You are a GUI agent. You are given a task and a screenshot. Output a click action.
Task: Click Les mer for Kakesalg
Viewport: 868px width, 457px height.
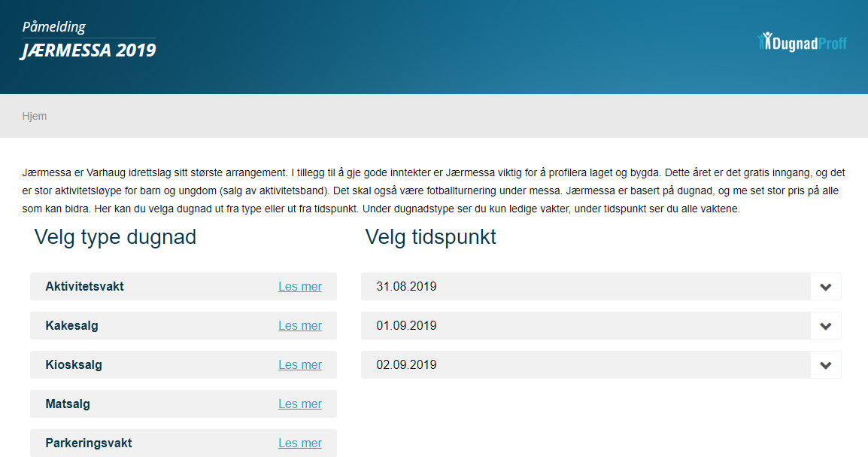point(299,326)
